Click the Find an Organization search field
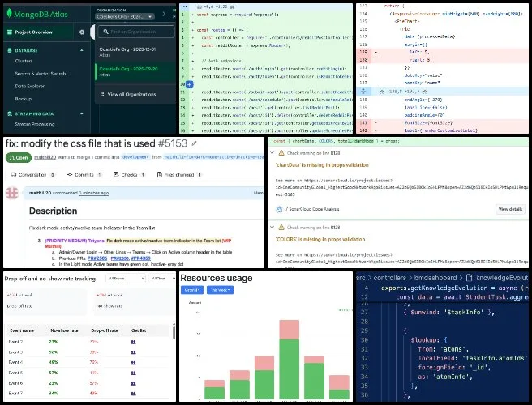The width and height of the screenshot is (532, 405). pyautogui.click(x=138, y=32)
